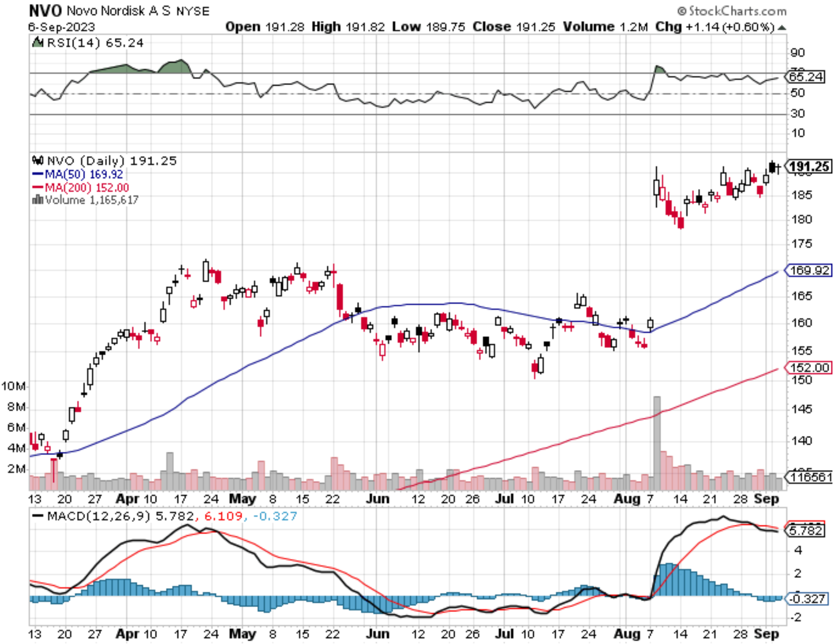Click the up arrow beside the Chg value
Screen dimensions: 837x644
(x=781, y=27)
